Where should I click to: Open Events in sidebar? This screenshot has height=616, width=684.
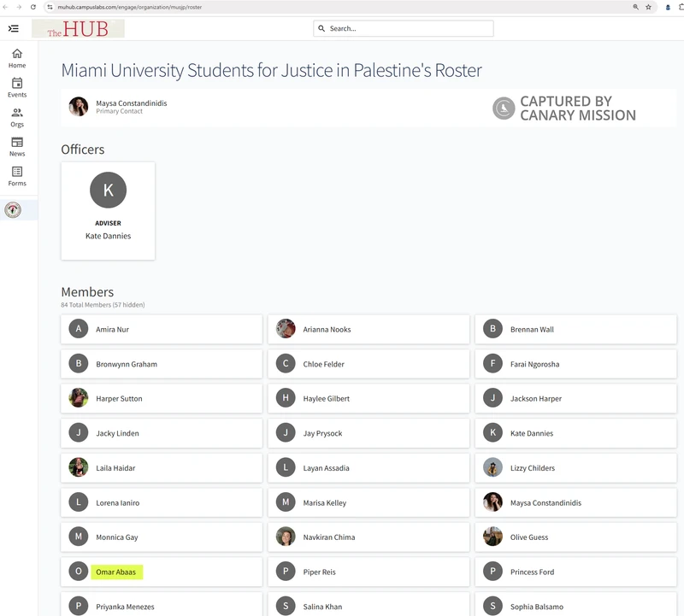(x=17, y=88)
